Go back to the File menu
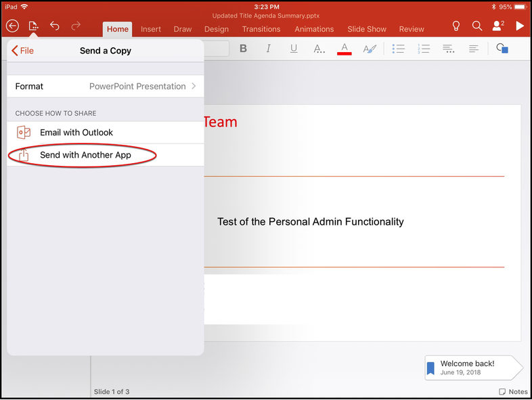Screen dimensions: 532x400 (x=23, y=51)
